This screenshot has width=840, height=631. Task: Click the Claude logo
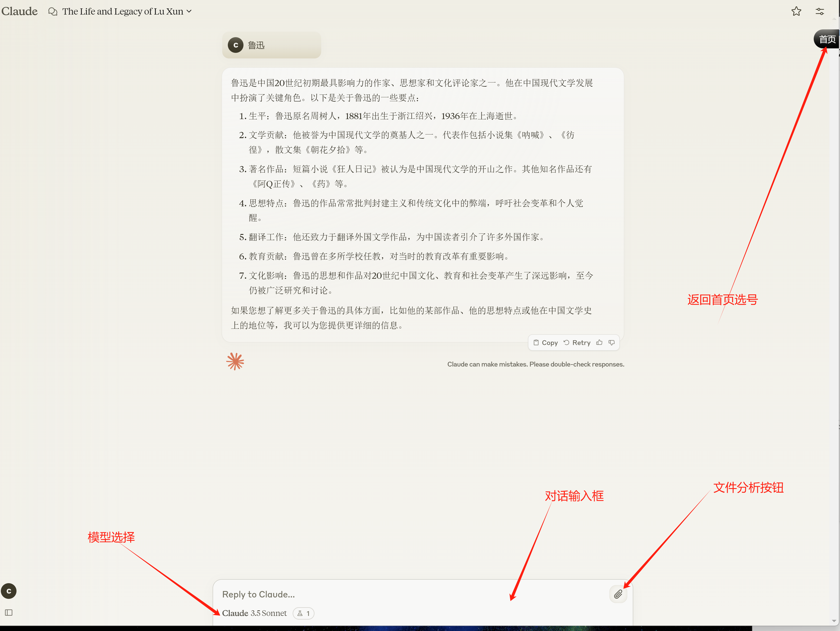pyautogui.click(x=19, y=11)
